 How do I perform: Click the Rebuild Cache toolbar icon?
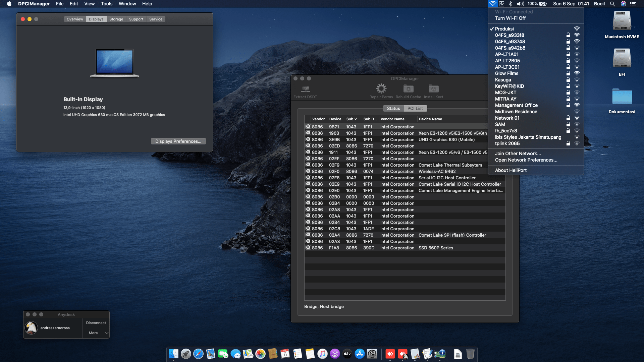(x=408, y=88)
